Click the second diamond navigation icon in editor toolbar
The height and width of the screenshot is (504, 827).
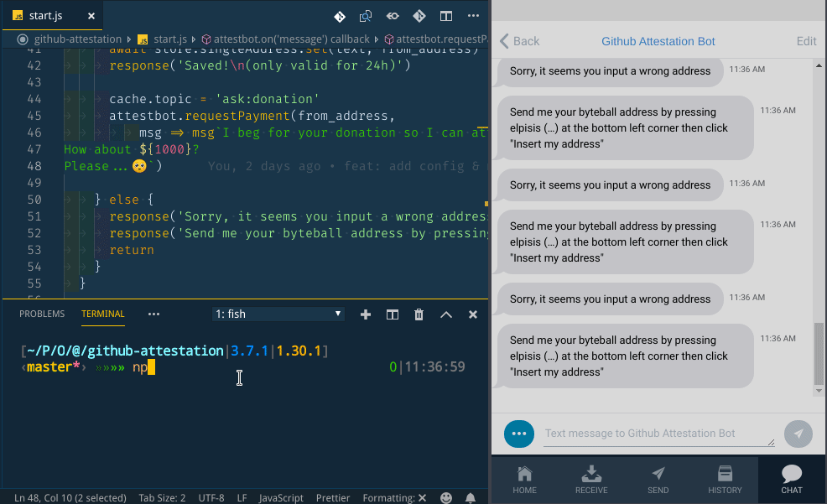pos(419,16)
